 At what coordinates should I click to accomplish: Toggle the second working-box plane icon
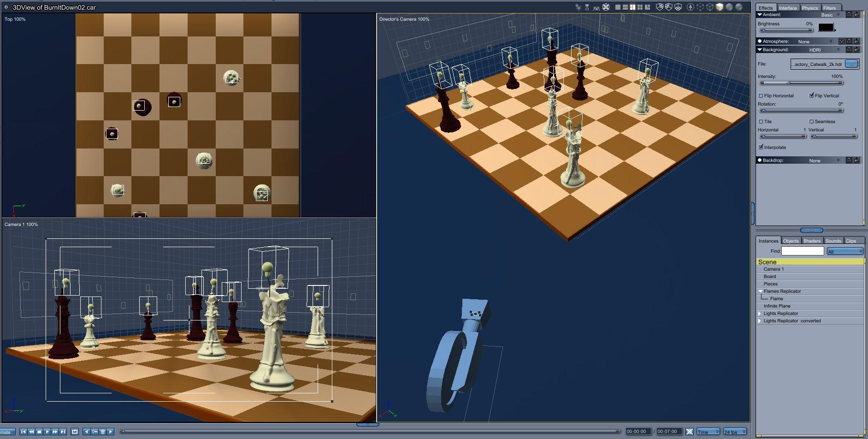(669, 7)
